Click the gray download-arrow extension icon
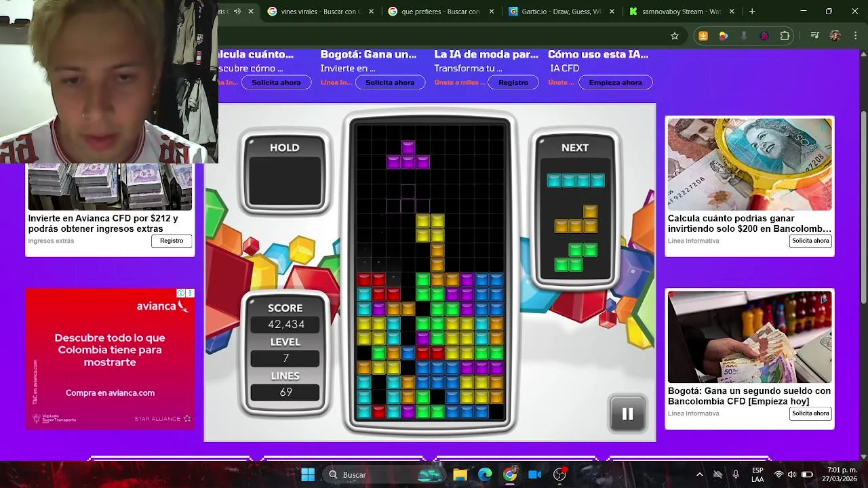This screenshot has width=868, height=488. click(x=744, y=36)
